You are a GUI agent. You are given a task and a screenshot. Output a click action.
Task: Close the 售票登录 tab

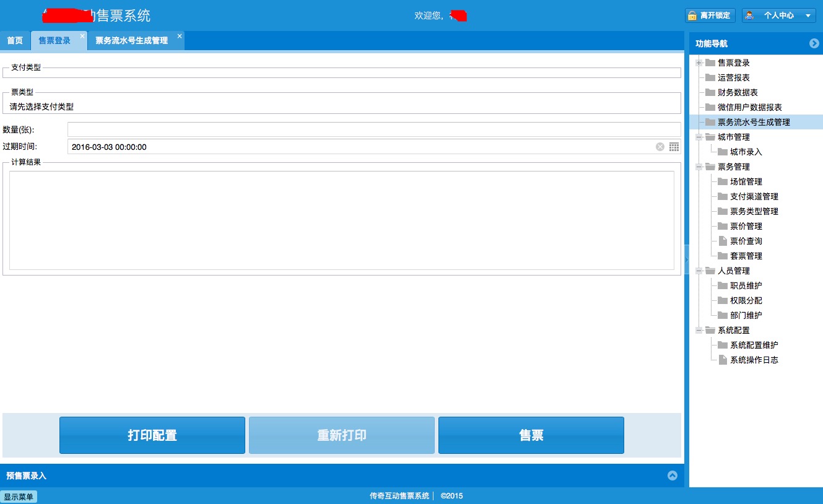click(82, 36)
